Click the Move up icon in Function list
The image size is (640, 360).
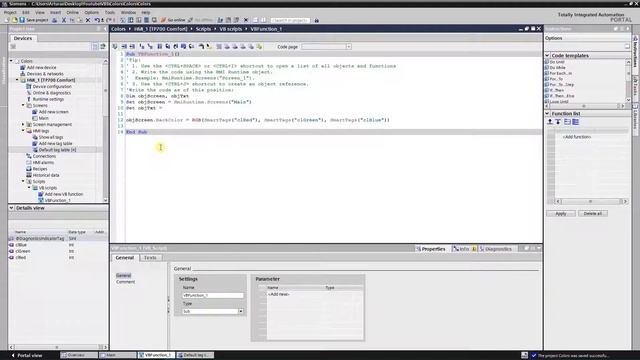550,122
